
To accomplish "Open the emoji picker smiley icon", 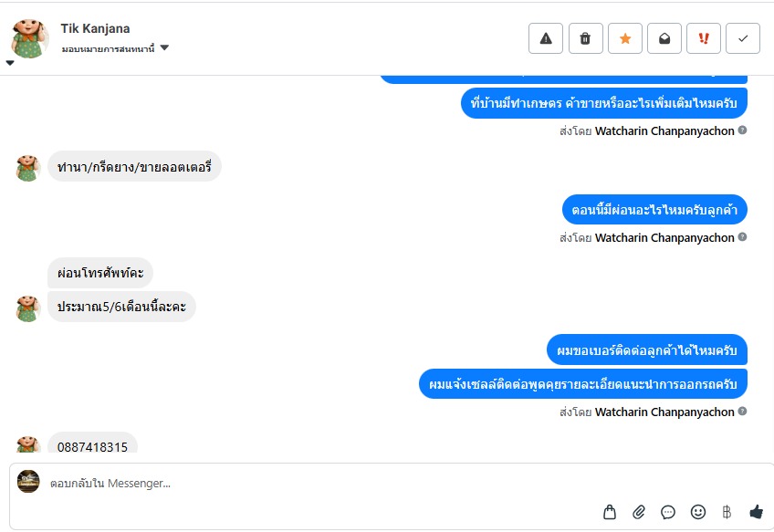I will (698, 512).
